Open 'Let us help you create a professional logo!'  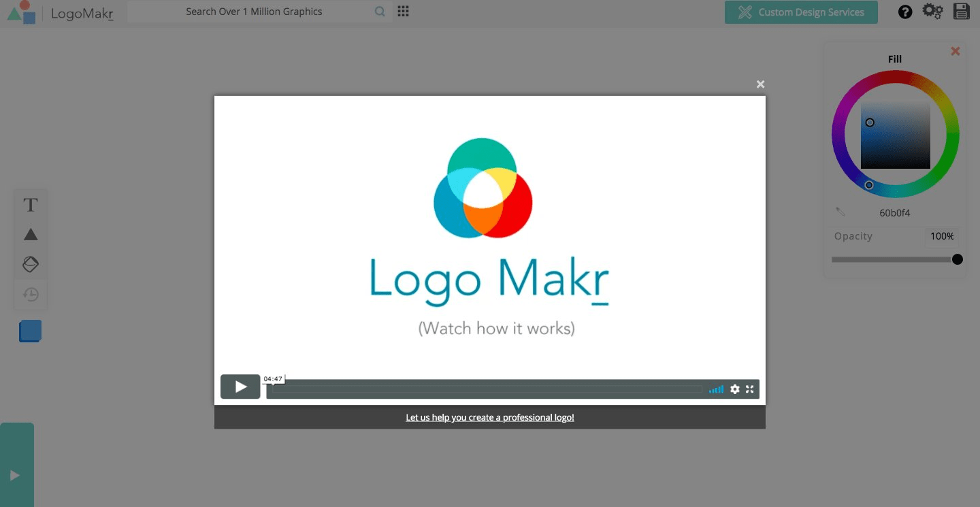coord(489,416)
